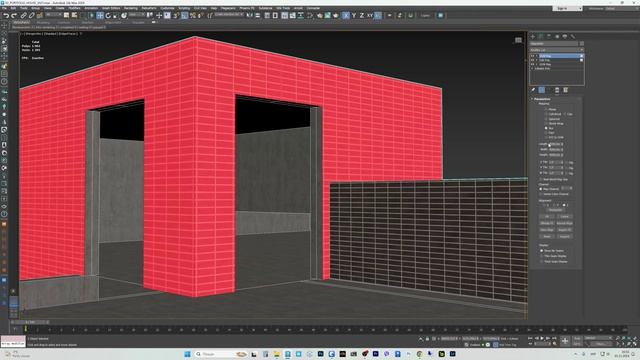640x360 pixels.
Task: Click the object color swatch beside name
Action: (582, 43)
